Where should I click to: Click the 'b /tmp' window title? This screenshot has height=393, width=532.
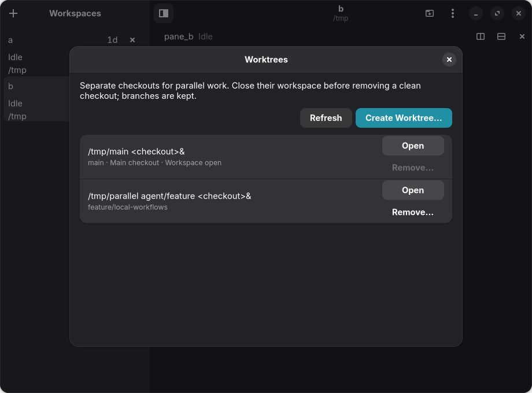point(341,13)
